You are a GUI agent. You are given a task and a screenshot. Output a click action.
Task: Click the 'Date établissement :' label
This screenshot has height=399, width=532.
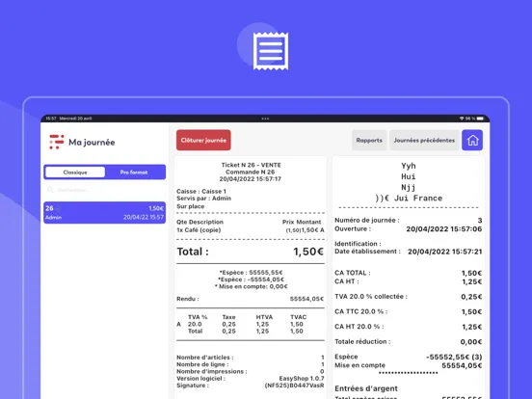click(367, 252)
